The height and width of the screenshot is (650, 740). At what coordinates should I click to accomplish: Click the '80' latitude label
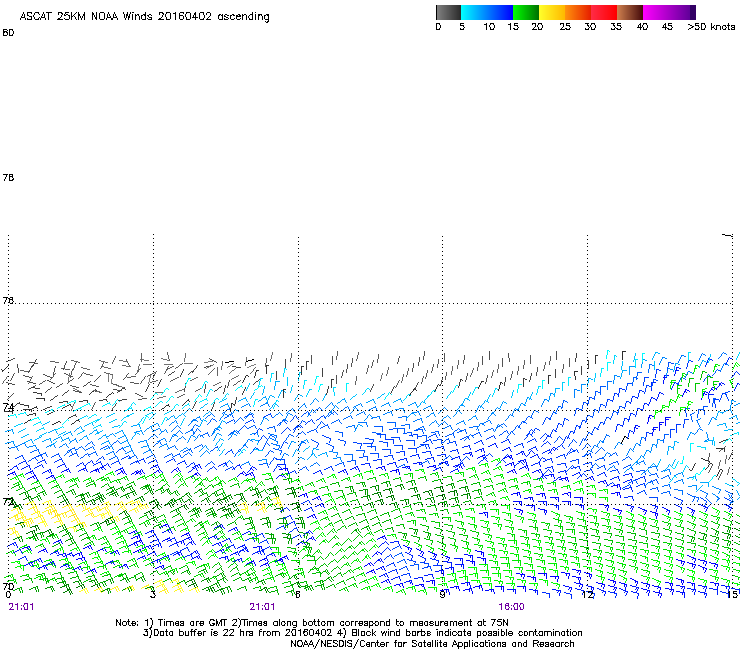[8, 33]
